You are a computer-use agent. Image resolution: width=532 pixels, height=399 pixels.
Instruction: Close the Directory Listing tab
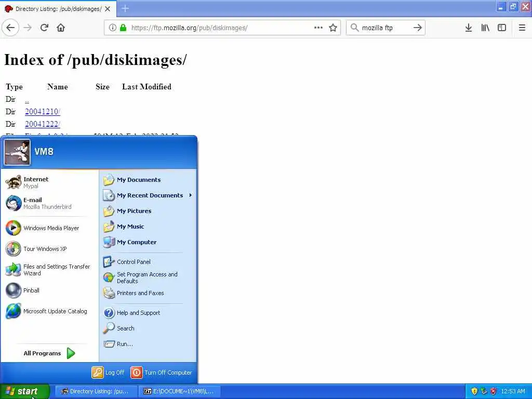[108, 9]
